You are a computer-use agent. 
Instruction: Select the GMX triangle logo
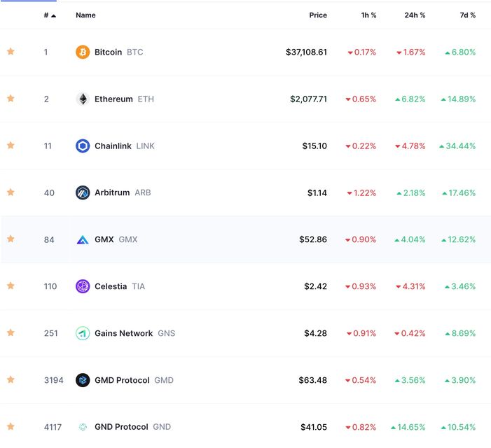pyautogui.click(x=83, y=239)
